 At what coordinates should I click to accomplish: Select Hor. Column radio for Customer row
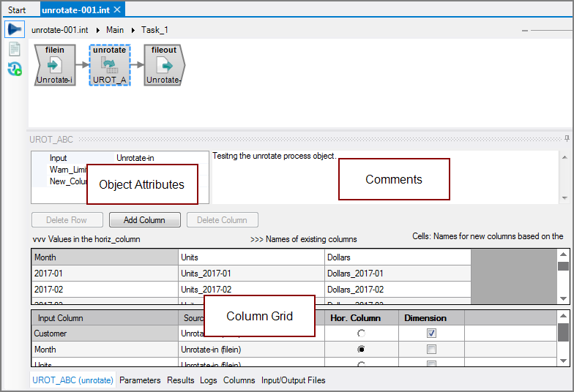361,333
